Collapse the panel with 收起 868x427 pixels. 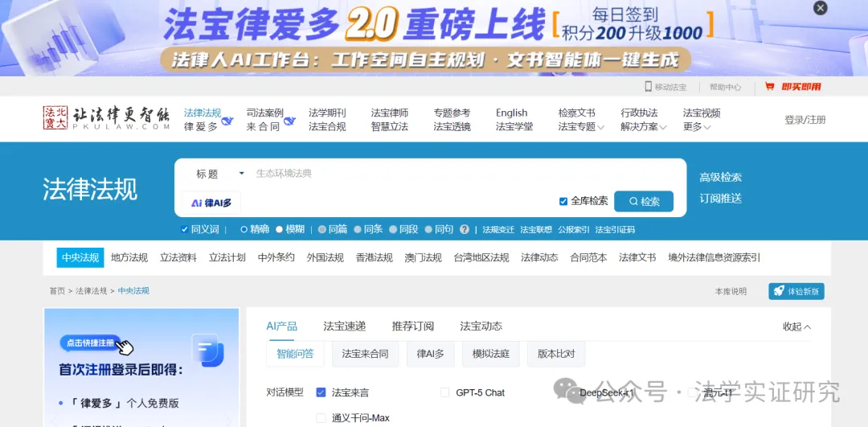(x=796, y=326)
